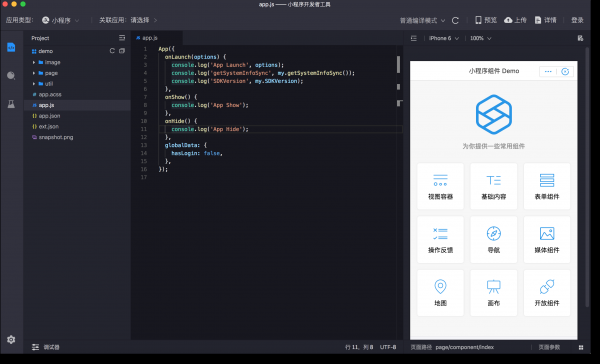
Task: Refresh the demo project tree
Action: 112,51
